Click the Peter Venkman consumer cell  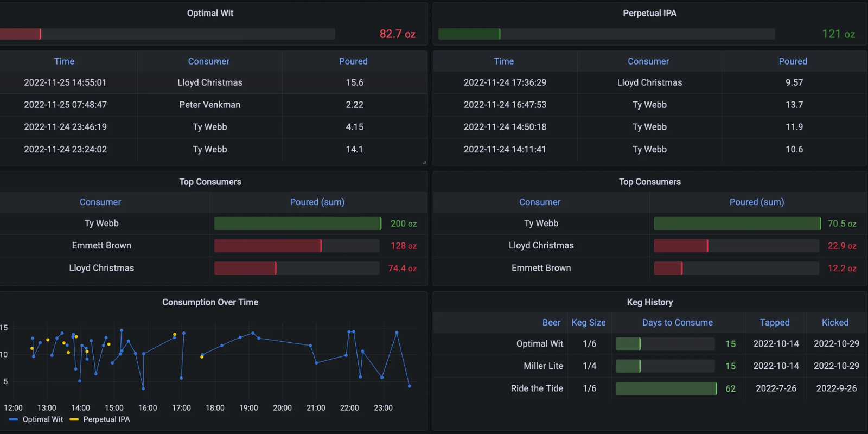209,105
